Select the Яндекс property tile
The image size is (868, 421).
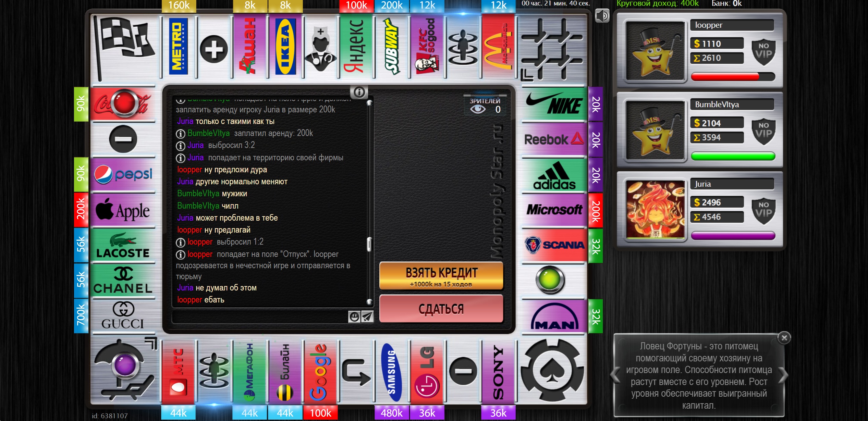[x=356, y=47]
